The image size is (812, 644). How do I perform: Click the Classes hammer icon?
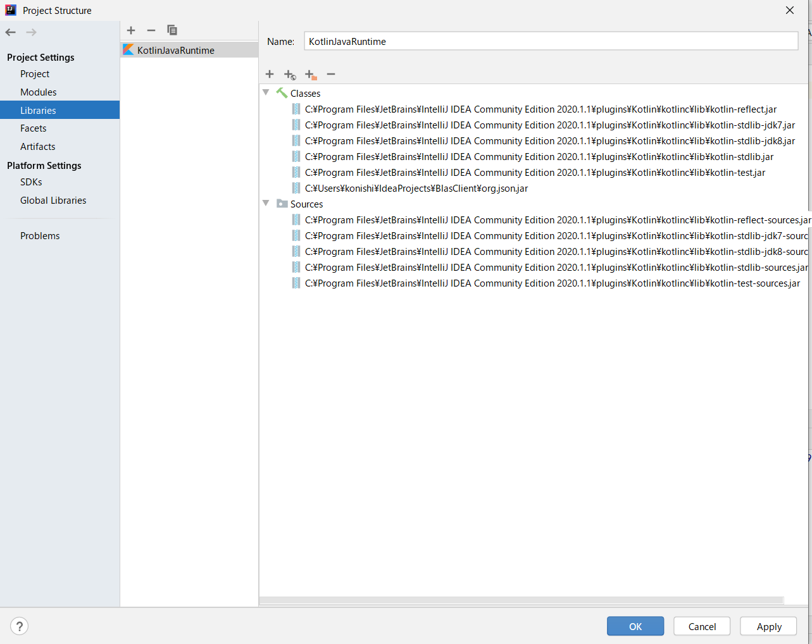pos(282,93)
